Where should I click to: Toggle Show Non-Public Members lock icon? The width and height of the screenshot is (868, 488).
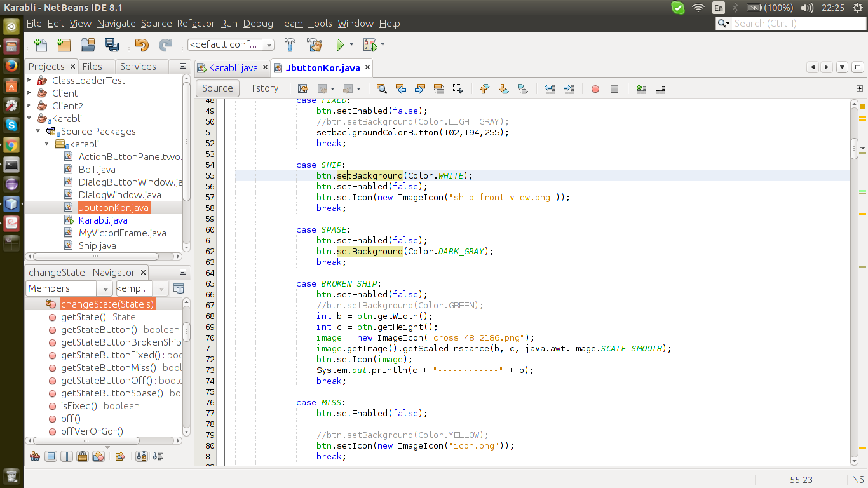[83, 456]
